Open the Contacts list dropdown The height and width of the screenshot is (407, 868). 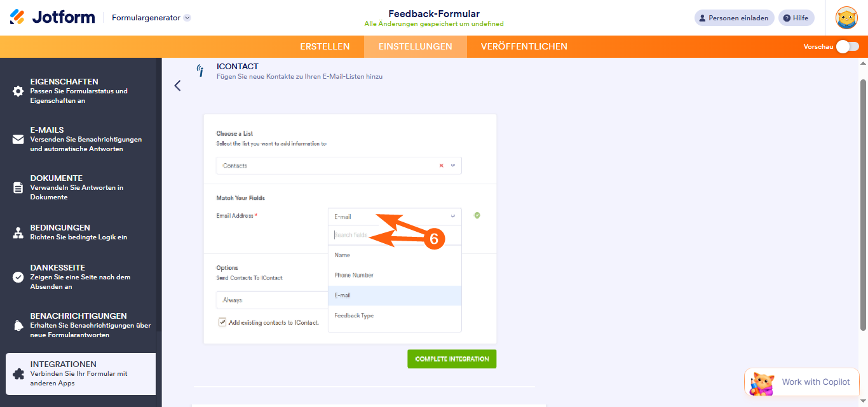(x=337, y=166)
